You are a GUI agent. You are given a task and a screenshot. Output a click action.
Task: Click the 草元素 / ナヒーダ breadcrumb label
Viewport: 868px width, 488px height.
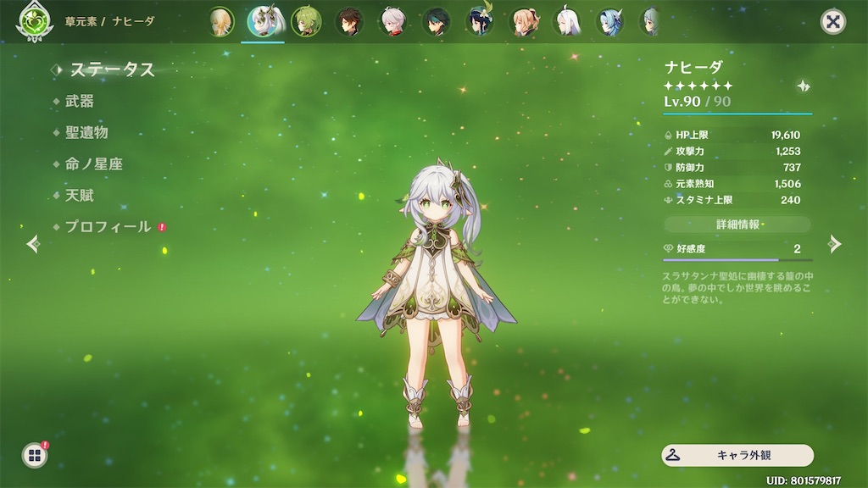pos(109,21)
